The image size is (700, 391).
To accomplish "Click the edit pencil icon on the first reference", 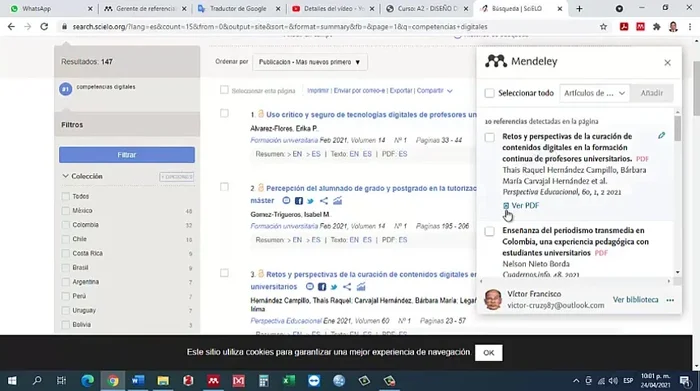I will [661, 135].
